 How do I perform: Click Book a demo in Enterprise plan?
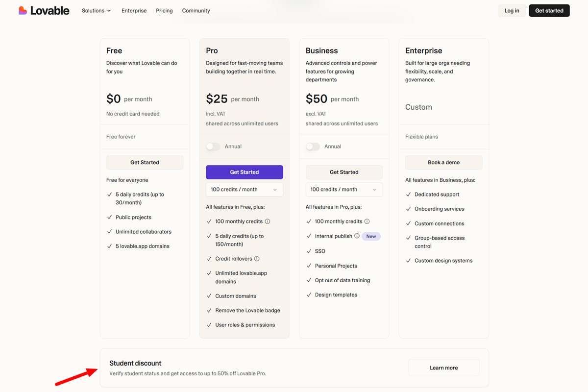click(443, 162)
